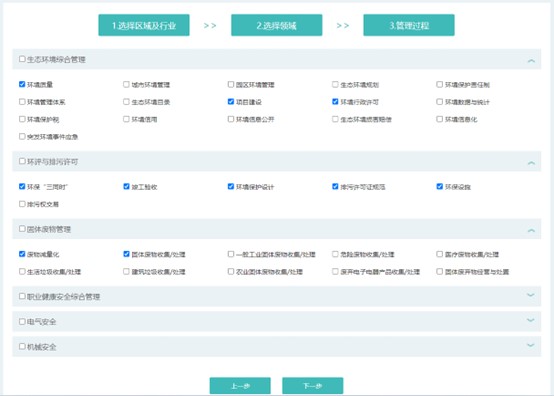Screen dimensions: 554x396
Task: Check the 突发环境事件应急 checkbox
Action: point(22,136)
